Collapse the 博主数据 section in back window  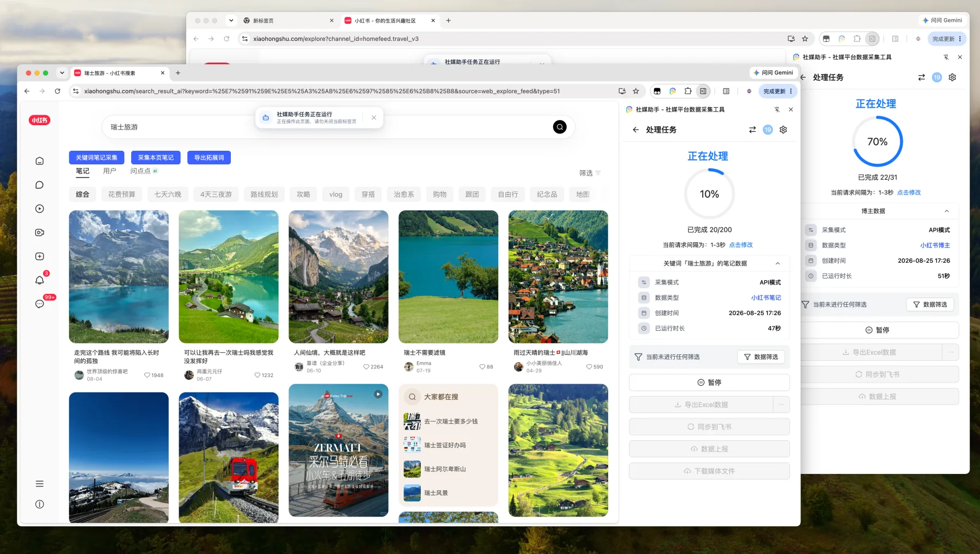point(947,211)
